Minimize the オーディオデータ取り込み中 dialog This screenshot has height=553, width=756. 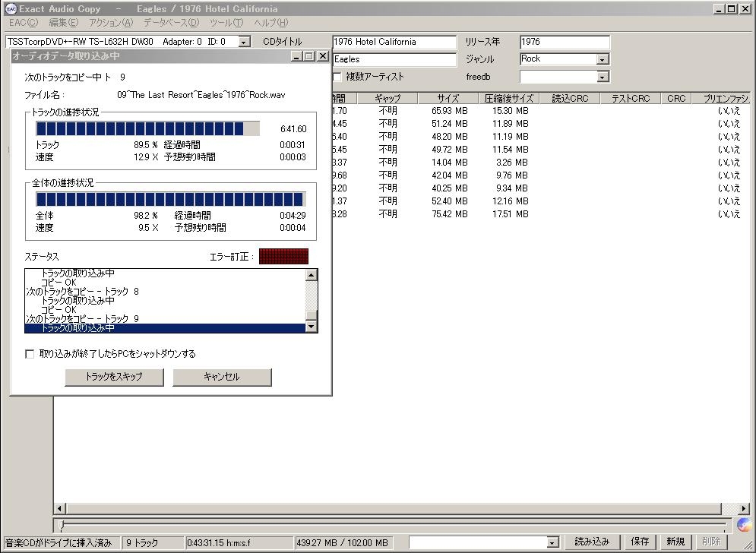click(297, 56)
